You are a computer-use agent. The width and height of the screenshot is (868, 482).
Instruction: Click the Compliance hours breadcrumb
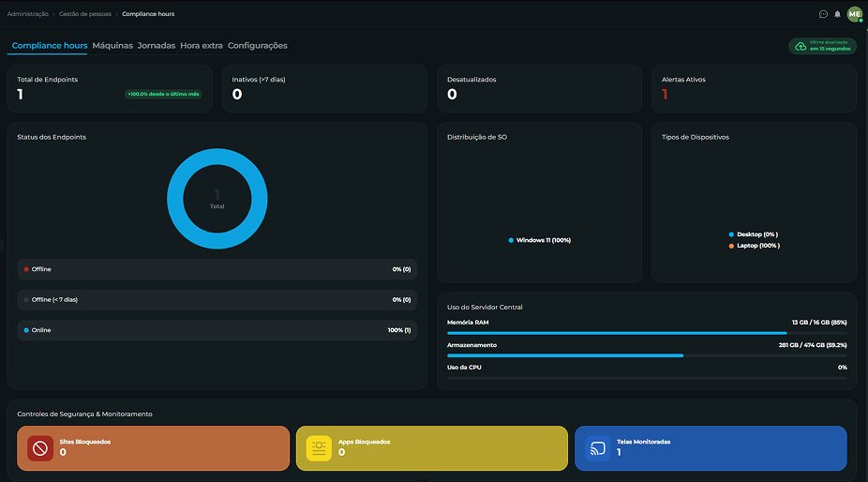click(148, 14)
